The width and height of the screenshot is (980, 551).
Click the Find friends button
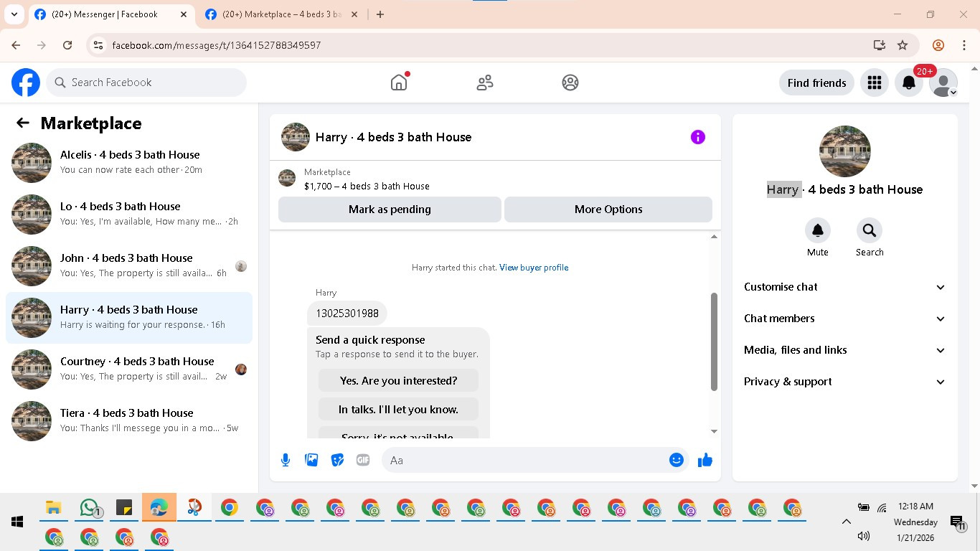(x=816, y=83)
